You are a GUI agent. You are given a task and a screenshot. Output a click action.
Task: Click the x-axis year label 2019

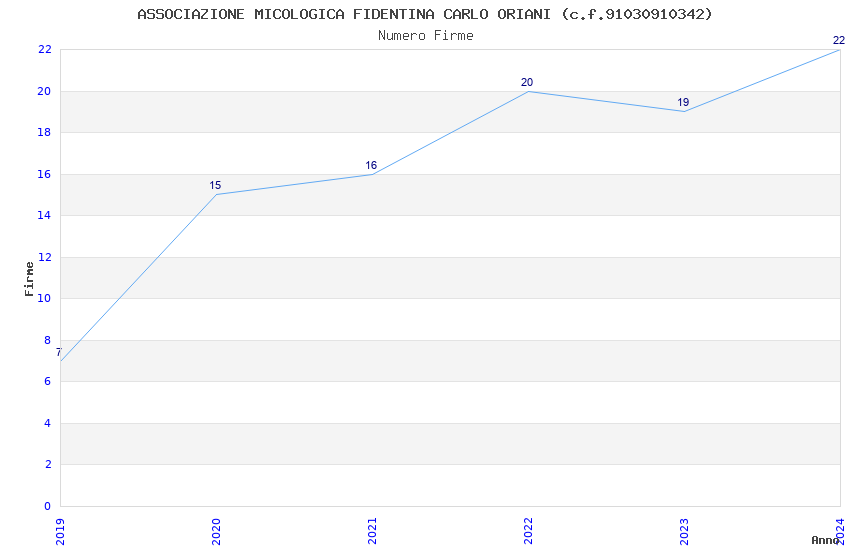click(x=60, y=532)
